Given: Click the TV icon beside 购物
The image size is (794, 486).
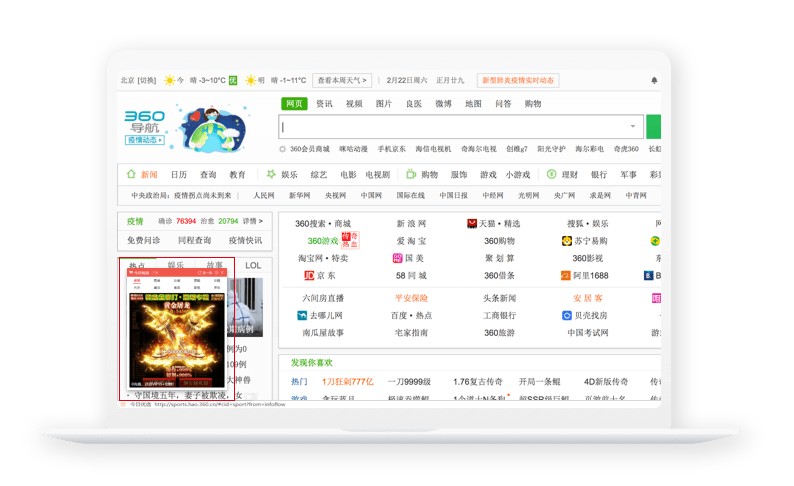Looking at the screenshot, I should pyautogui.click(x=411, y=174).
